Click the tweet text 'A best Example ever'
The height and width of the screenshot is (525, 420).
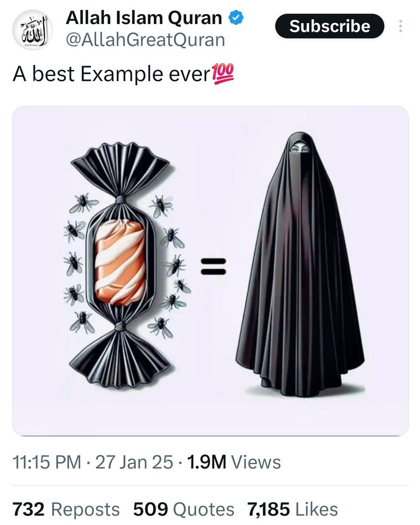click(x=112, y=74)
